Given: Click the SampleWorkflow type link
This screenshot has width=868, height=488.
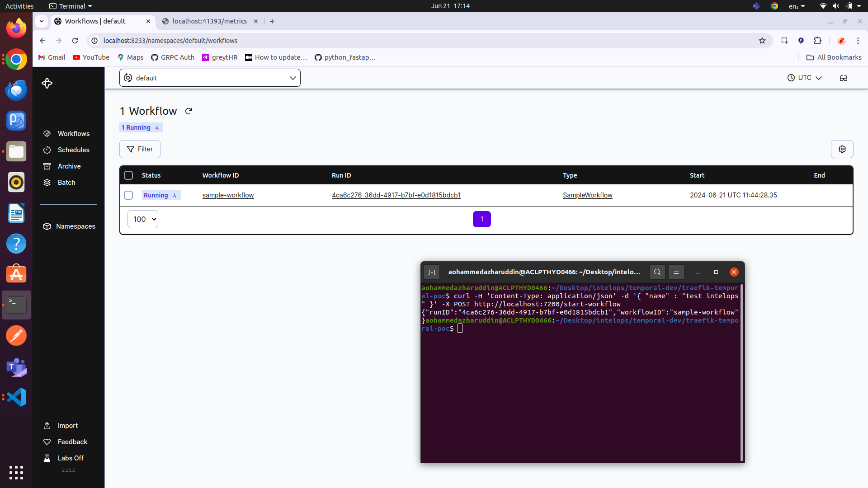Looking at the screenshot, I should coord(587,195).
